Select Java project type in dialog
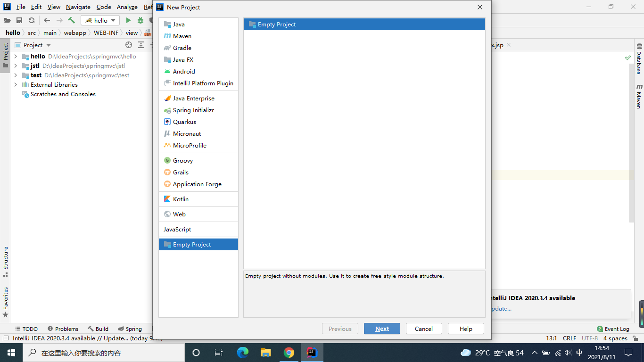The width and height of the screenshot is (644, 362). tap(198, 25)
